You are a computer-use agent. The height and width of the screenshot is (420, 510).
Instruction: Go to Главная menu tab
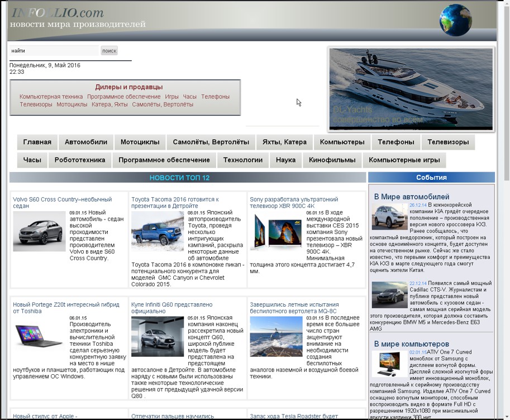click(37, 142)
